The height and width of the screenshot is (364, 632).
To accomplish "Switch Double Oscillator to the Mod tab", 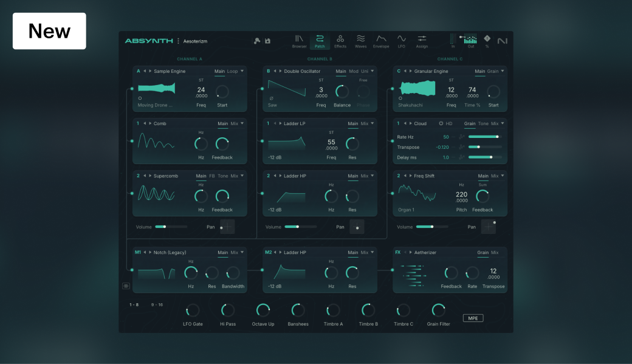I will point(354,71).
